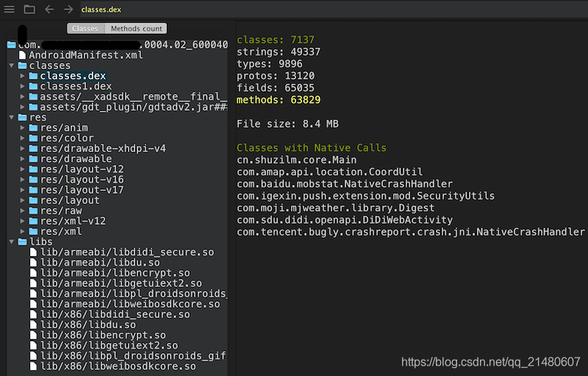Expand the classes.dex node arrow
588x376 pixels.
point(23,76)
